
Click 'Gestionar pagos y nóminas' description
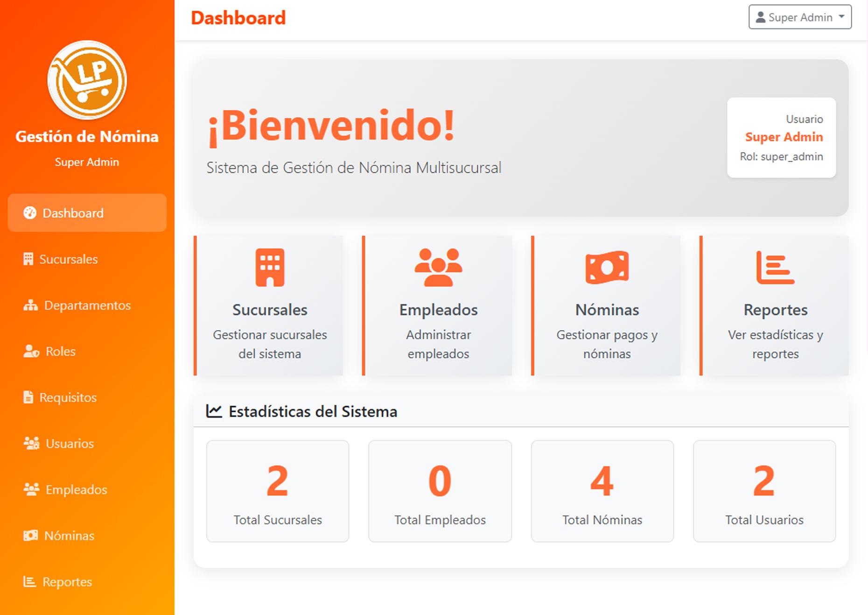tap(607, 344)
